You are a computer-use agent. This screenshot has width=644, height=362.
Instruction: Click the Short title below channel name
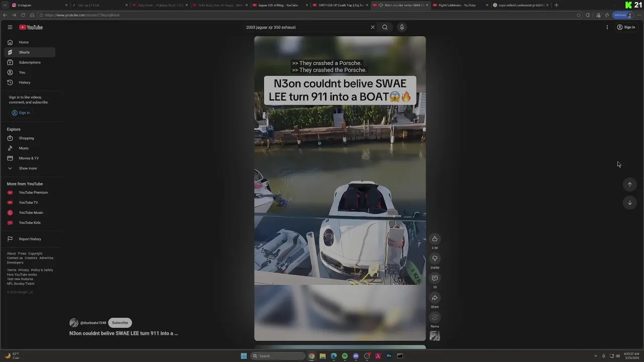click(124, 333)
